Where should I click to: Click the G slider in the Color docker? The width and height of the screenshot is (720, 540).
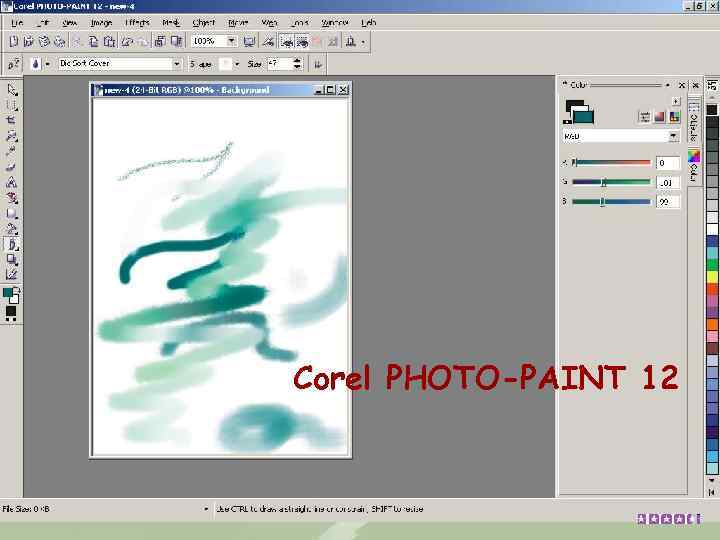click(x=612, y=182)
